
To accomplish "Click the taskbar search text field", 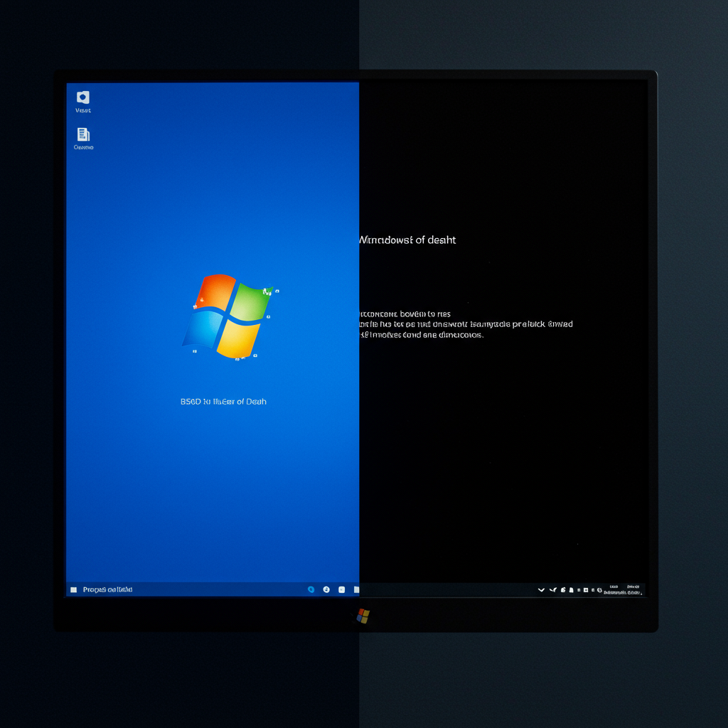I will [108, 589].
